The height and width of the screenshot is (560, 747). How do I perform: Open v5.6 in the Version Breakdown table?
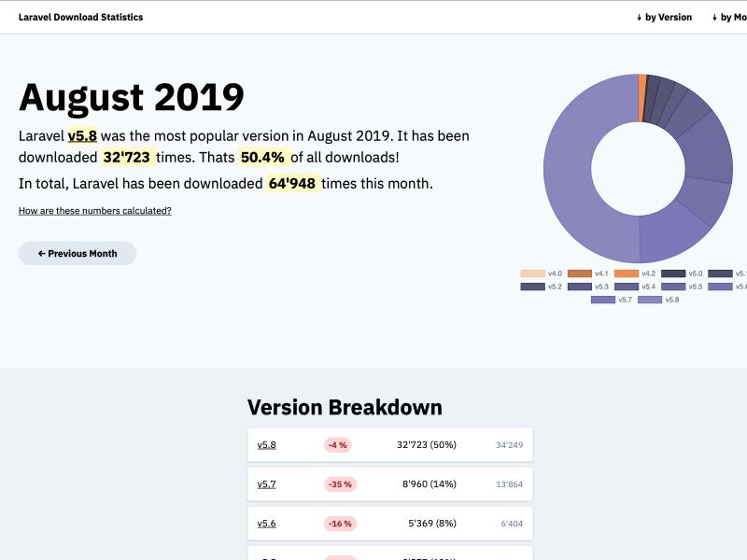[x=266, y=524]
